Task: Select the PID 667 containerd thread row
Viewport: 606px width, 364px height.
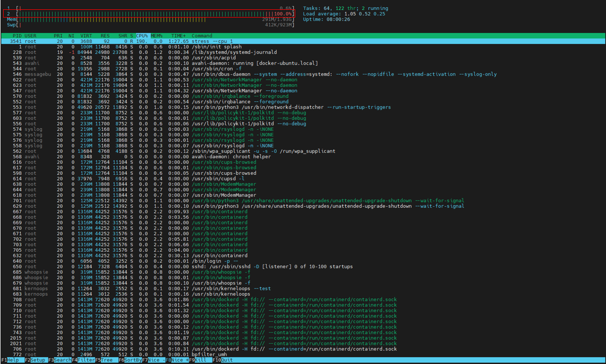Action: click(x=303, y=211)
